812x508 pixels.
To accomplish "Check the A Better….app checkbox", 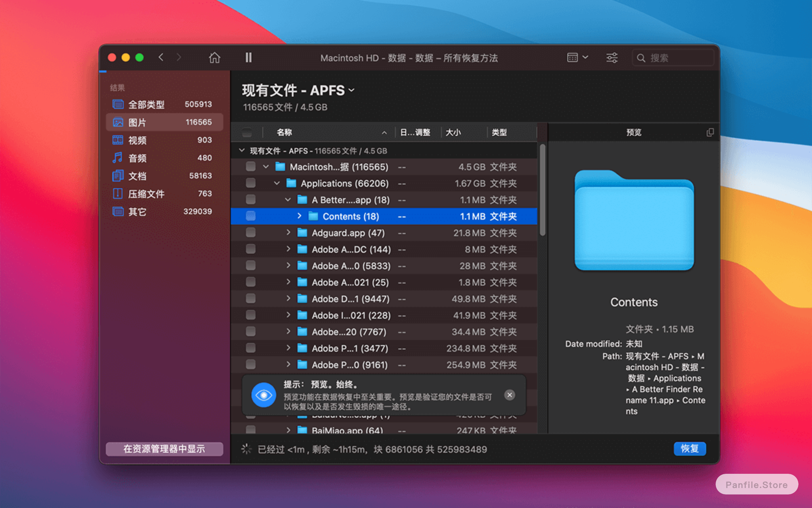I will click(x=251, y=199).
